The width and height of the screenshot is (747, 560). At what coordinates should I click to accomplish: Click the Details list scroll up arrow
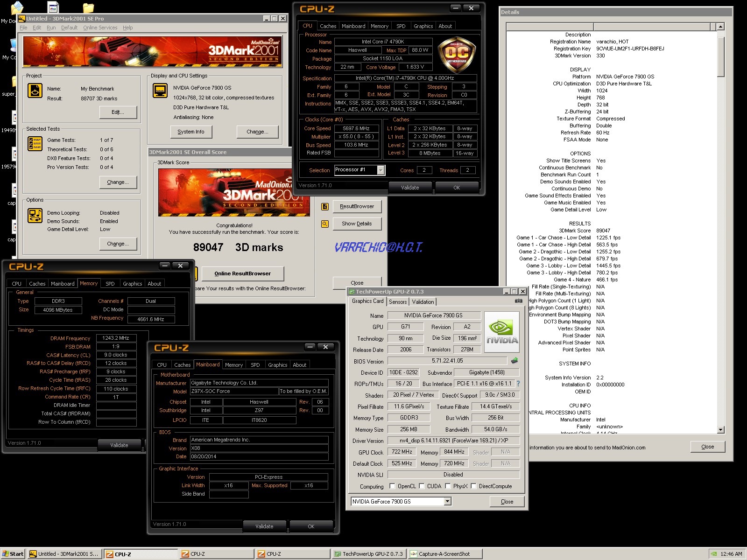pos(721,27)
